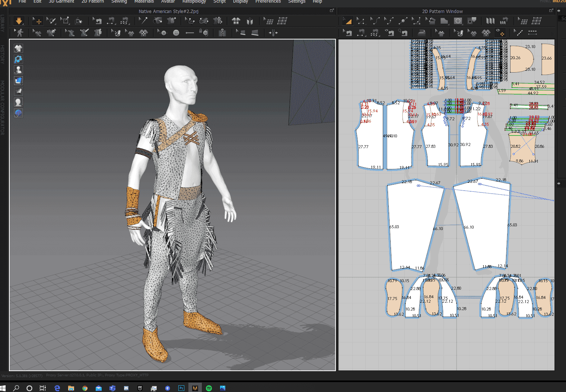Open the Retopology menu
Viewport: 566px width, 392px height.
pyautogui.click(x=194, y=2)
